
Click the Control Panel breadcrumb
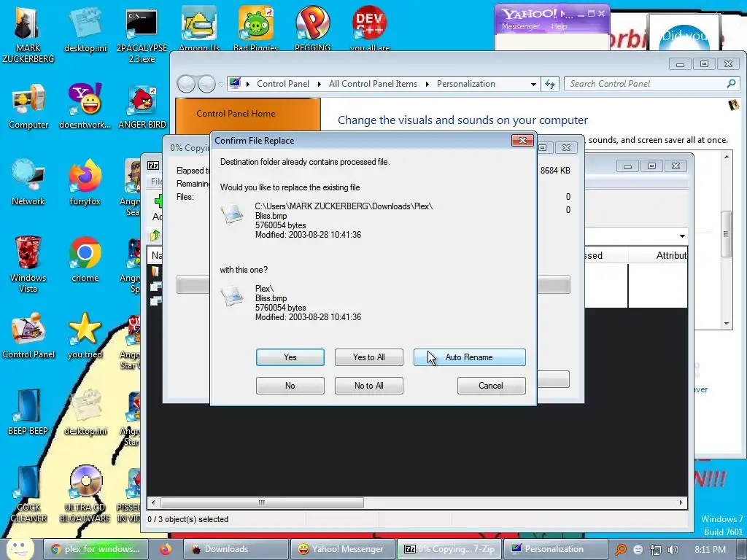283,84
